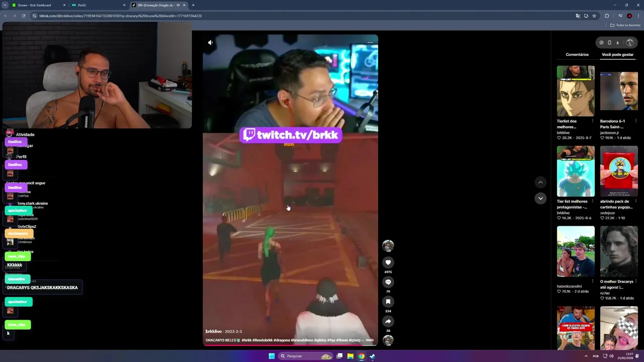Open a new browser tab
644x362 pixels.
pos(193,5)
